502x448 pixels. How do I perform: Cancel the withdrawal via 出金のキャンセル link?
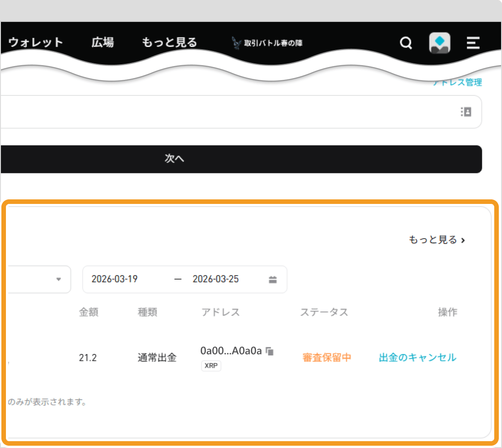click(417, 358)
